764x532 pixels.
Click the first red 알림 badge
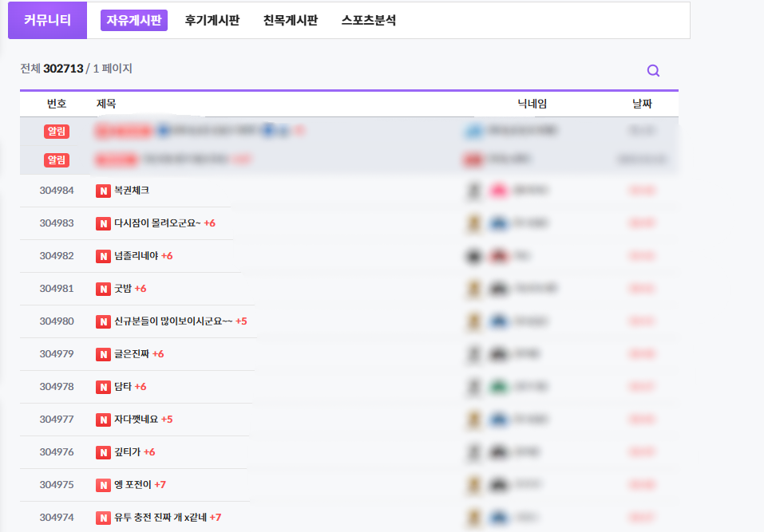point(57,132)
